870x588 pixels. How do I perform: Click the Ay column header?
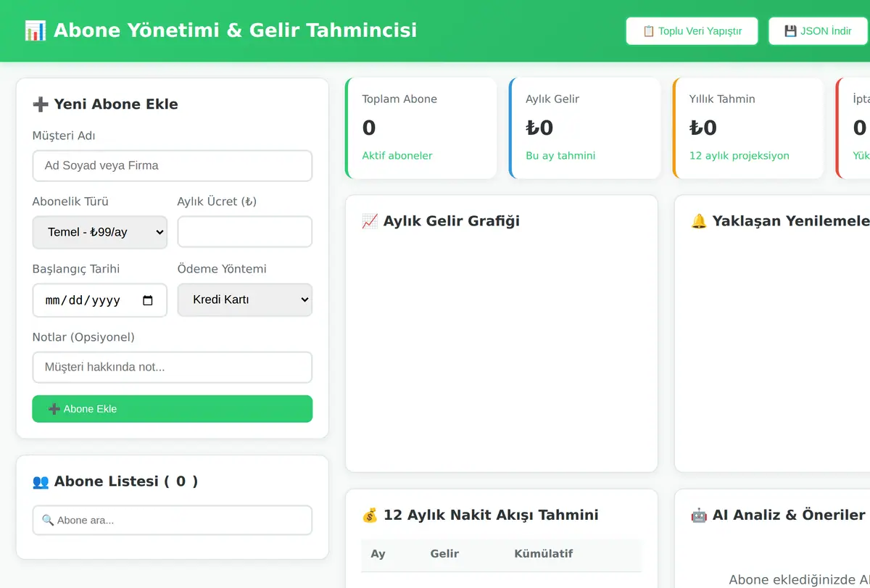[378, 554]
